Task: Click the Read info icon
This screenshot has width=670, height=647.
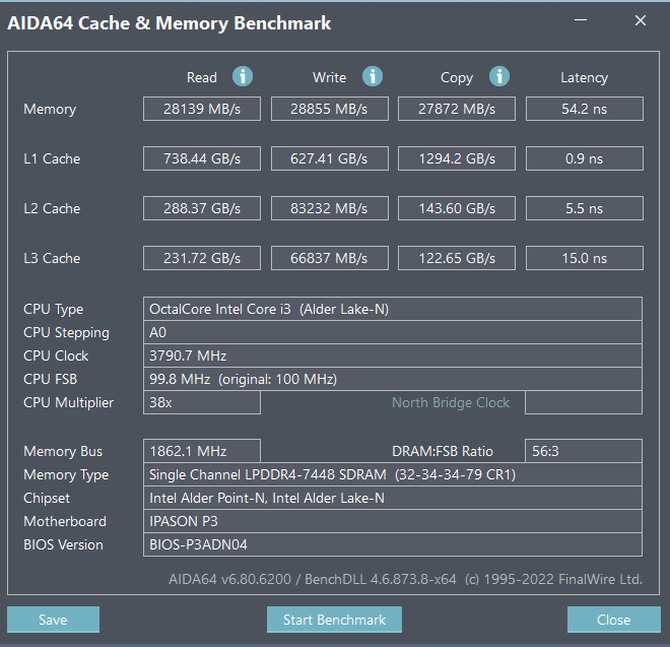Action: coord(242,77)
